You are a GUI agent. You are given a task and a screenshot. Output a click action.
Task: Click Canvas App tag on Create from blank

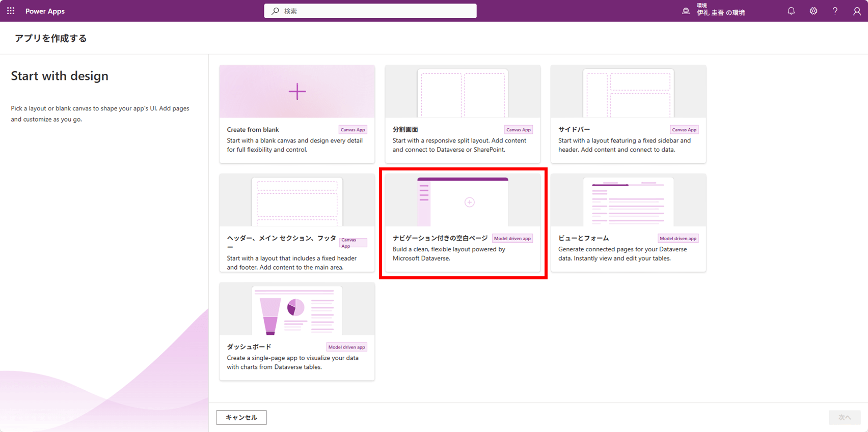tap(353, 130)
